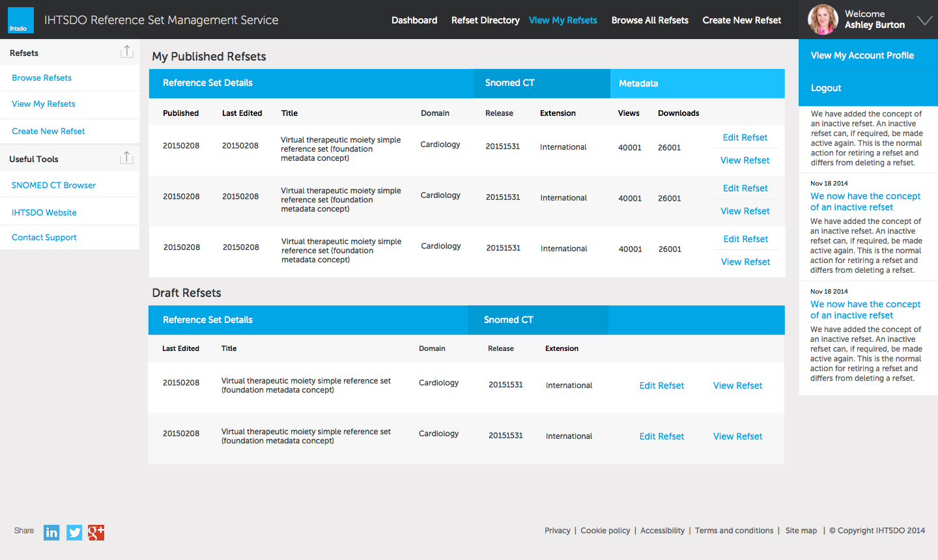Open the SNOMED CT Browser link
Screen dimensions: 938x560
coord(53,185)
